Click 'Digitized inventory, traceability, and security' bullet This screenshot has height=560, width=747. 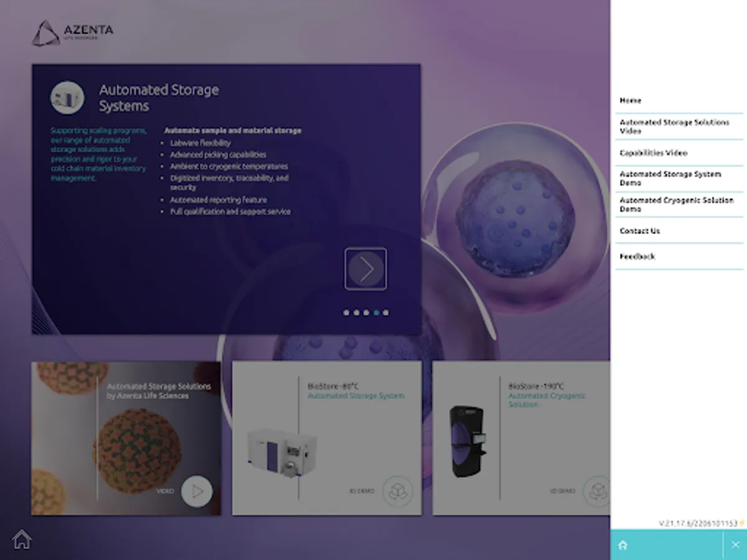[x=229, y=183]
